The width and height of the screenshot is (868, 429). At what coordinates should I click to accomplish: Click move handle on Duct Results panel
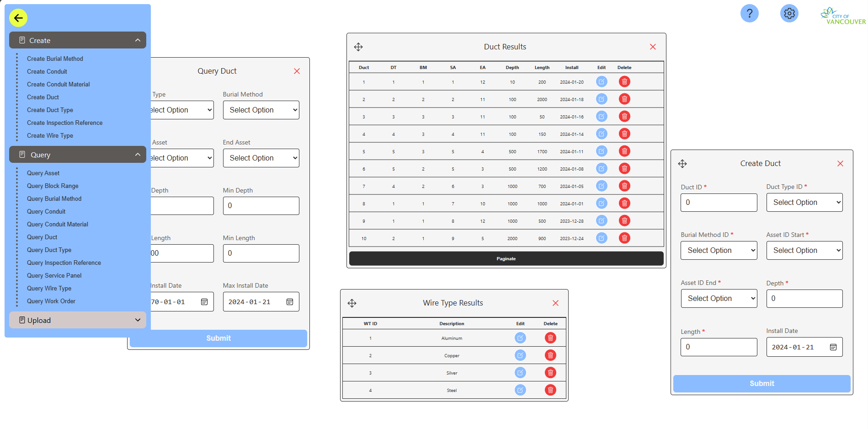point(358,47)
